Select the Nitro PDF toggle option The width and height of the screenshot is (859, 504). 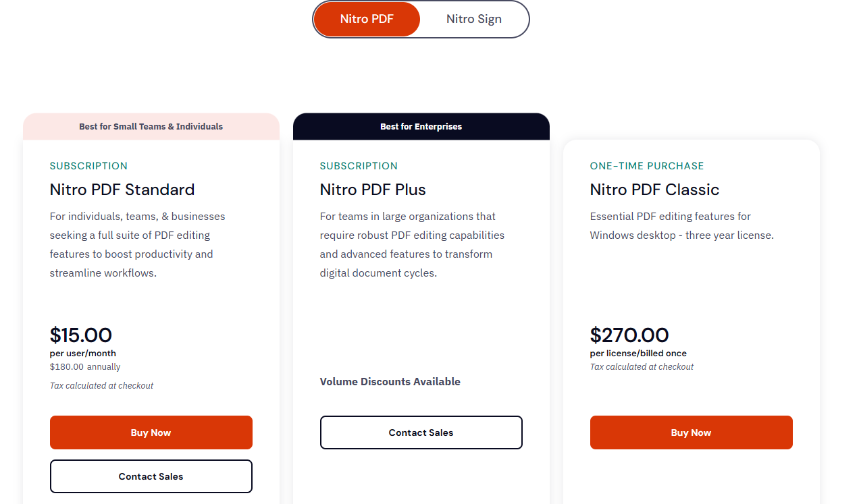tap(367, 19)
